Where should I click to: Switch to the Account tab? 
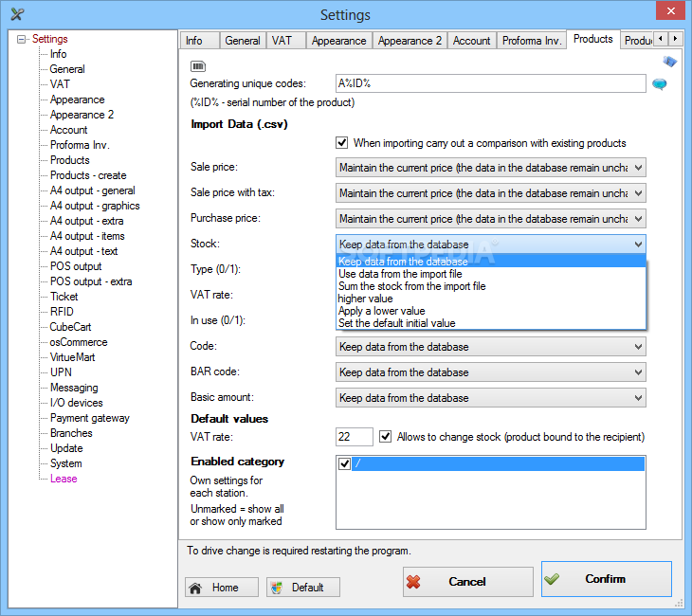[x=472, y=41]
